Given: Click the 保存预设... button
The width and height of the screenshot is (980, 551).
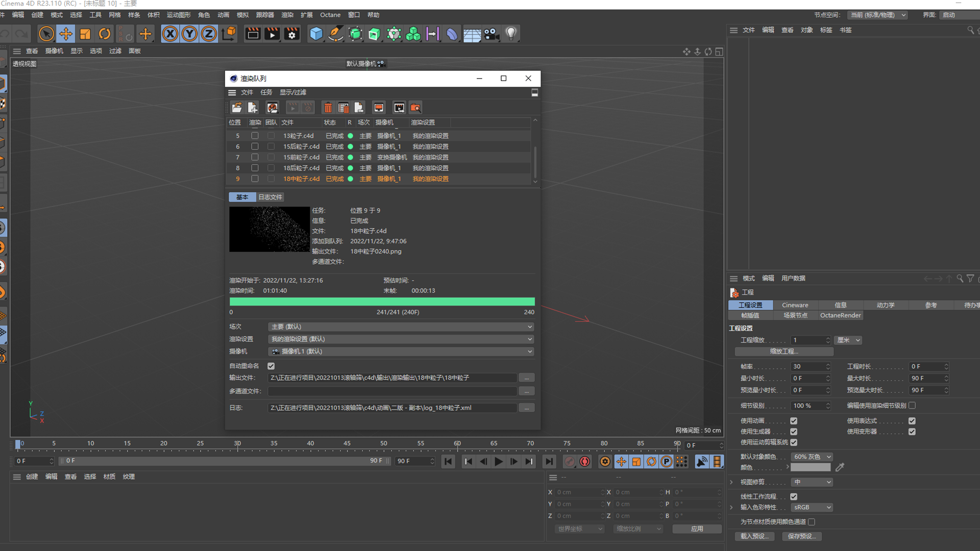Looking at the screenshot, I should tap(801, 536).
